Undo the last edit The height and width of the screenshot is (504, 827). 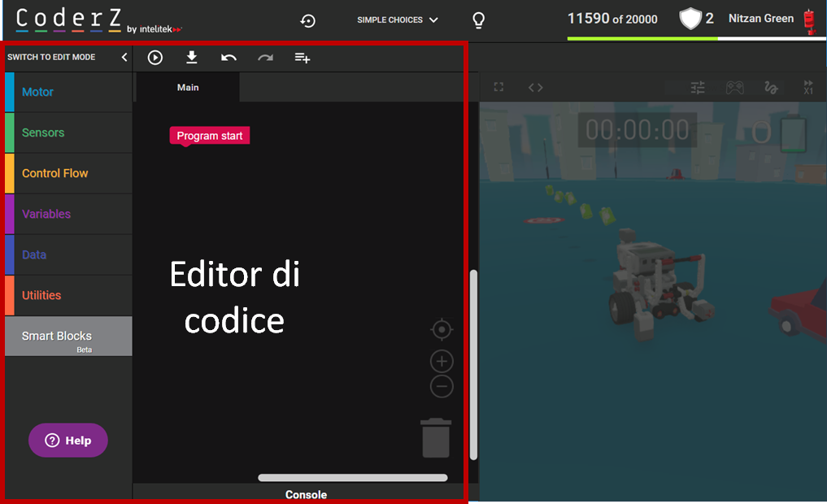coord(229,58)
